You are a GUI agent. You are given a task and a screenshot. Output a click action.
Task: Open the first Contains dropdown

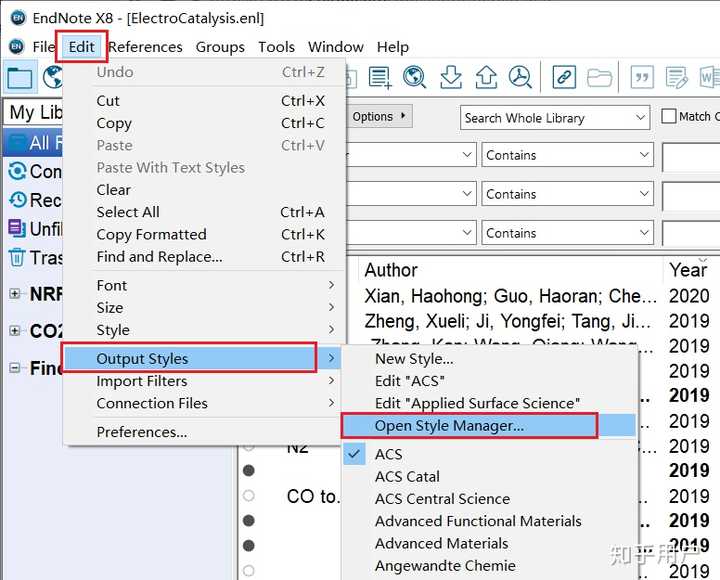click(x=568, y=155)
